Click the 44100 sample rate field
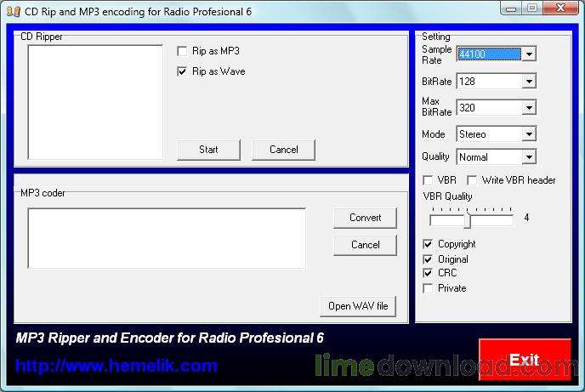The height and width of the screenshot is (392, 585). pos(489,54)
